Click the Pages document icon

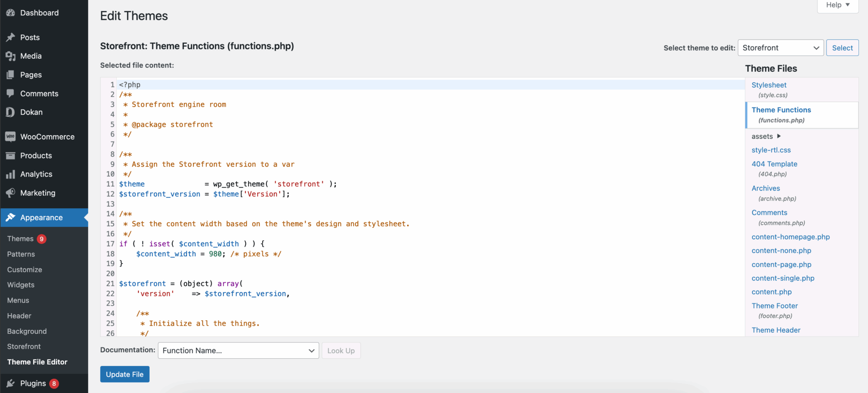click(x=10, y=75)
